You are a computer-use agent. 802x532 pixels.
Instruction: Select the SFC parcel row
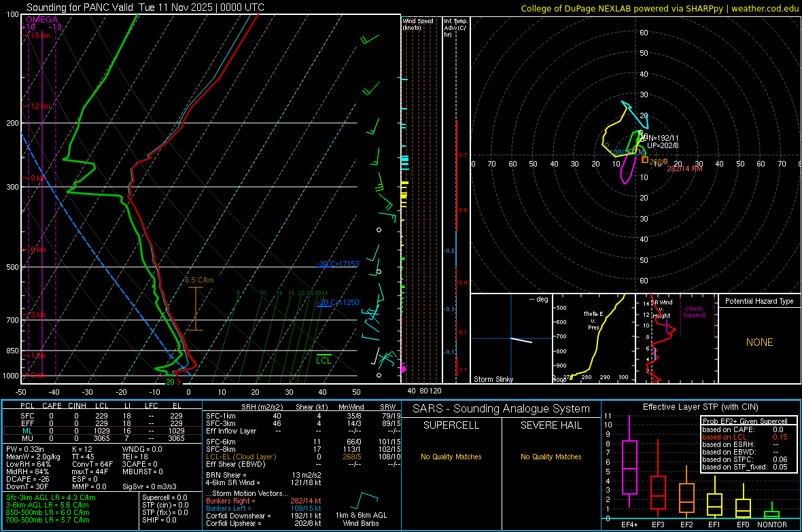[102, 416]
